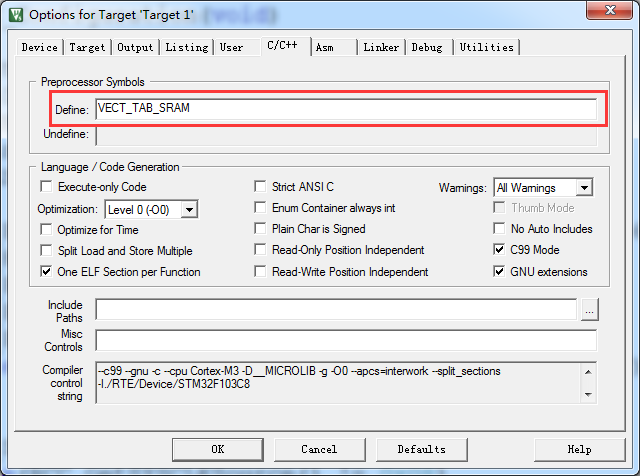Toggle No Auto Includes checkbox
Image resolution: width=640 pixels, height=476 pixels.
click(x=499, y=228)
